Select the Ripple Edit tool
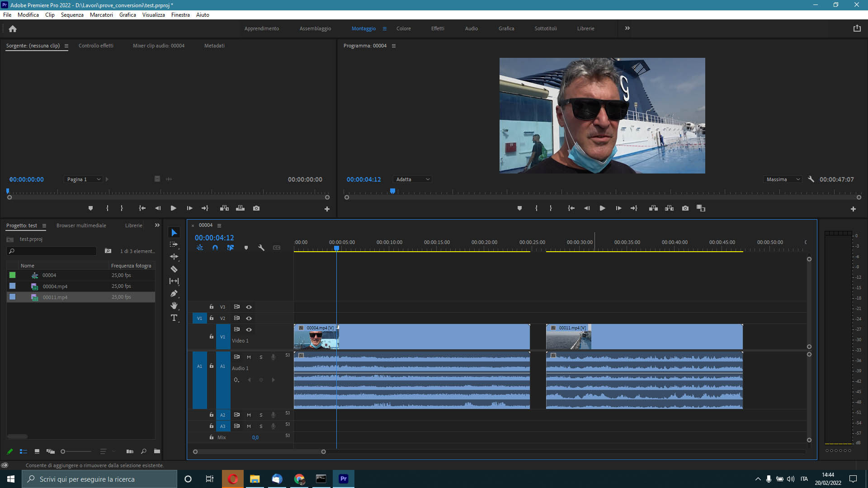 pyautogui.click(x=174, y=257)
